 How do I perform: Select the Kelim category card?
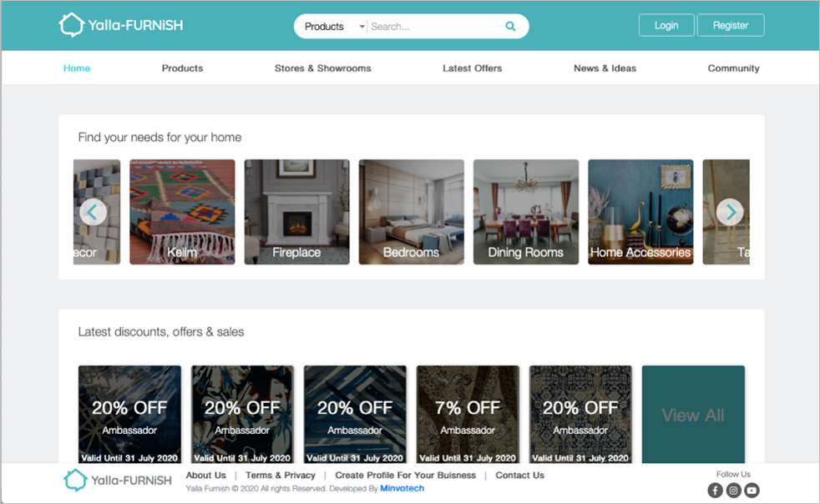[x=182, y=212]
